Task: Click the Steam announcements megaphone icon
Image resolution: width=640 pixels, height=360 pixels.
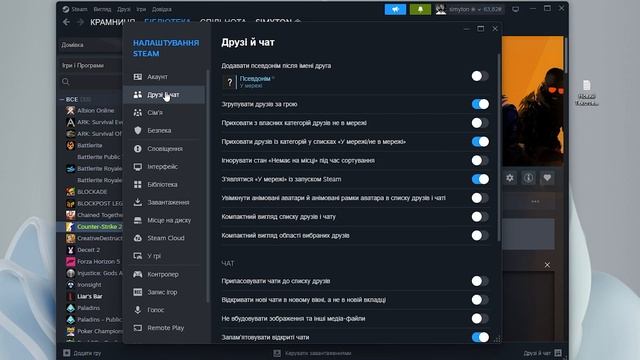Action: click(395, 9)
